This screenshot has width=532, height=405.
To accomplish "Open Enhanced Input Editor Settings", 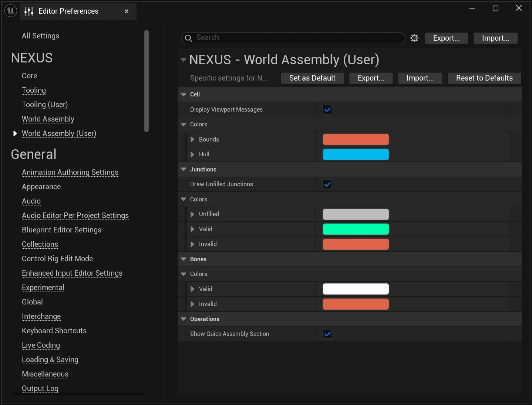I will click(72, 273).
